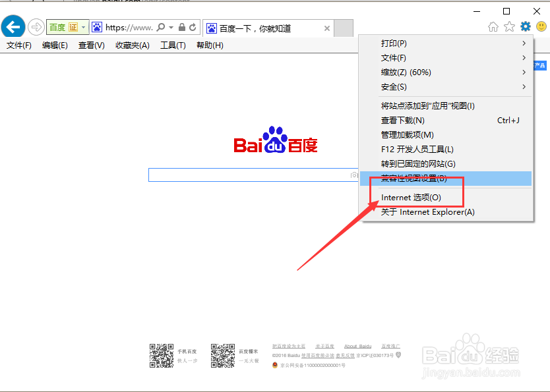Click the 把百度设为主页 link
Image resolution: width=550 pixels, height=392 pixels.
289,346
